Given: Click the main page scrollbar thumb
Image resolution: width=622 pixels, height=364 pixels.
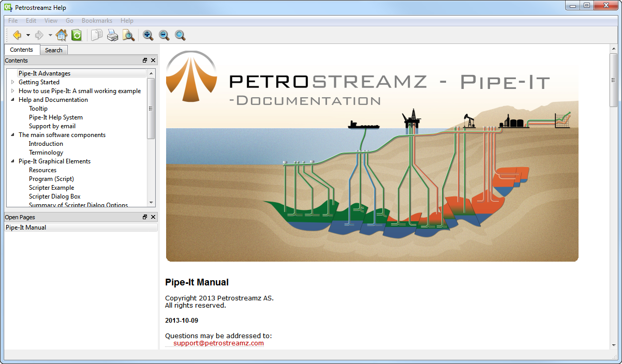Looking at the screenshot, I should 614,80.
